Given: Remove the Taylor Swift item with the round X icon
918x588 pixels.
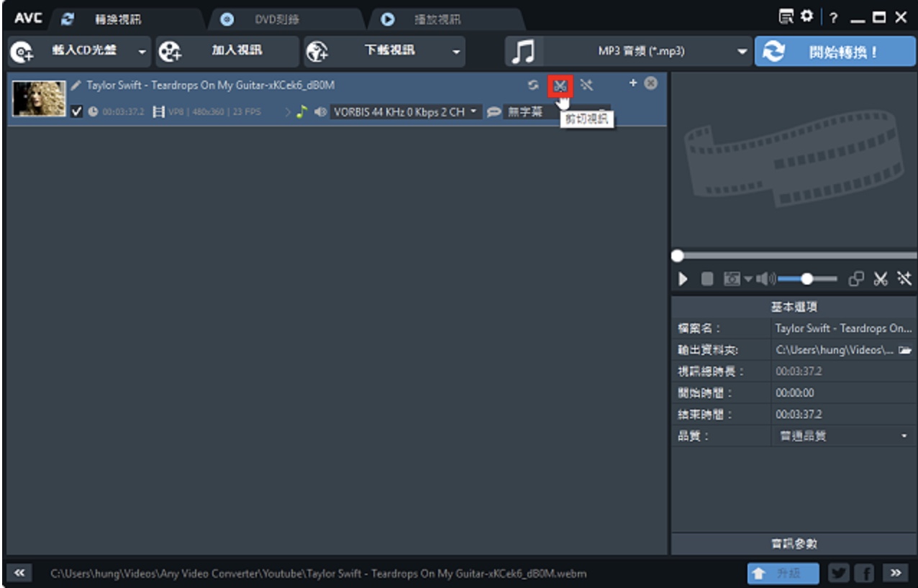Looking at the screenshot, I should [x=650, y=83].
